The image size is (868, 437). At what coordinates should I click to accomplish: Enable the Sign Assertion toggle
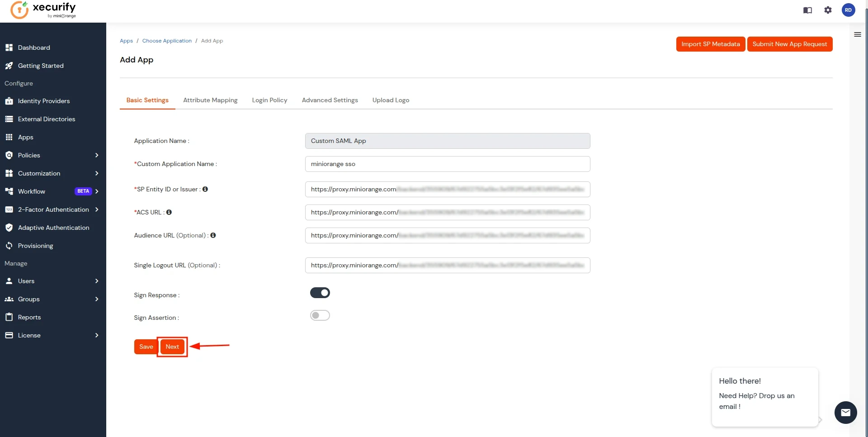click(320, 315)
